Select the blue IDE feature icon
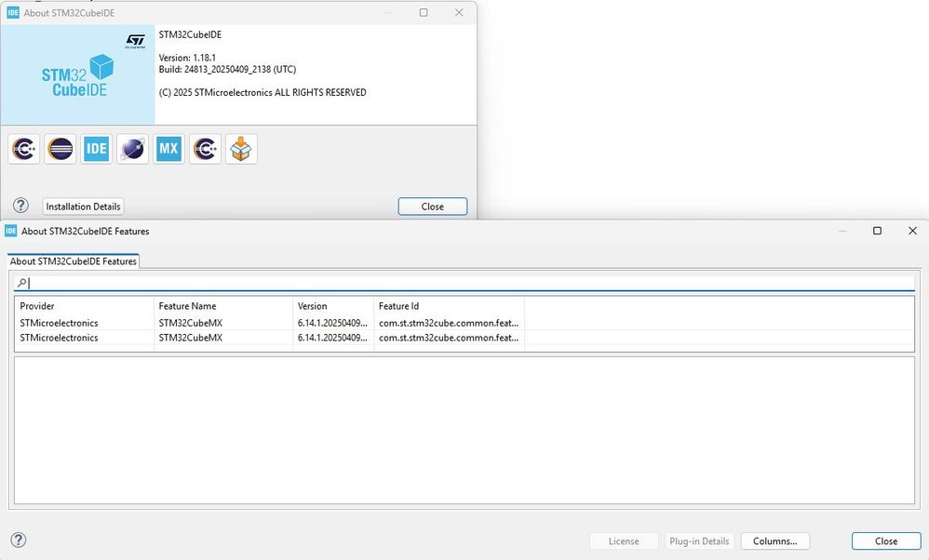The height and width of the screenshot is (560, 929). tap(96, 149)
